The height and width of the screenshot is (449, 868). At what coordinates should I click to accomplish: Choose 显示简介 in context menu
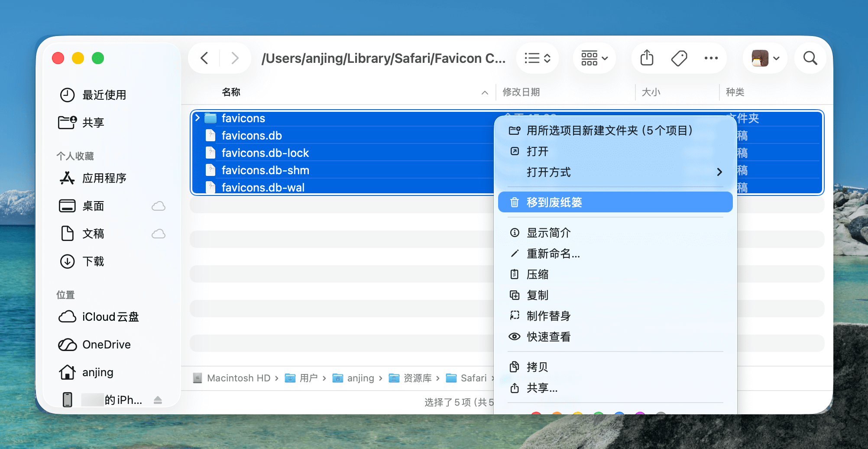[x=615, y=233]
